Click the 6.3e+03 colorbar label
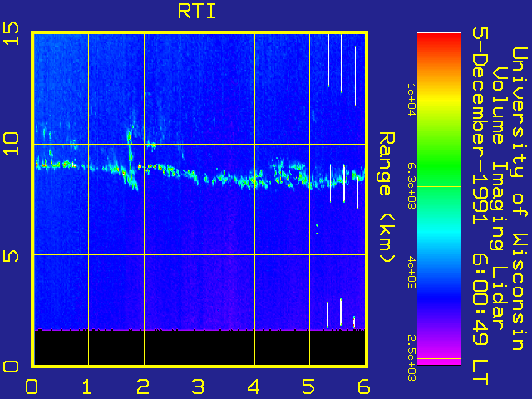 pyautogui.click(x=411, y=186)
